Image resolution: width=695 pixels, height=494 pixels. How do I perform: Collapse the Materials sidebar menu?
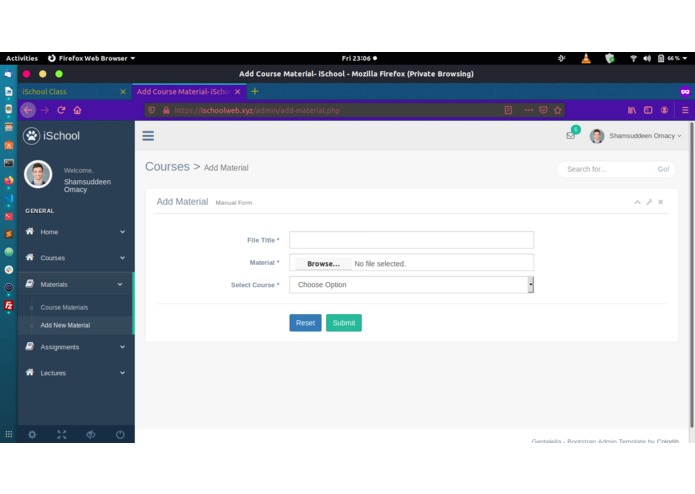[76, 284]
